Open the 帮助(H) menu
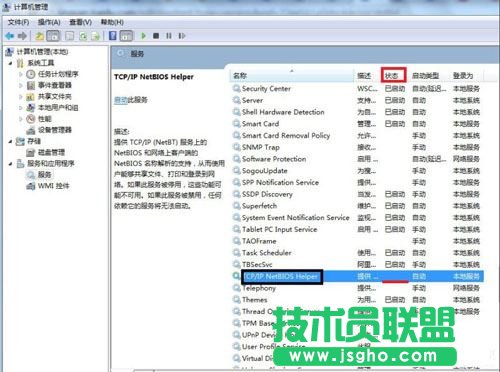This screenshot has height=372, width=500. pyautogui.click(x=112, y=22)
